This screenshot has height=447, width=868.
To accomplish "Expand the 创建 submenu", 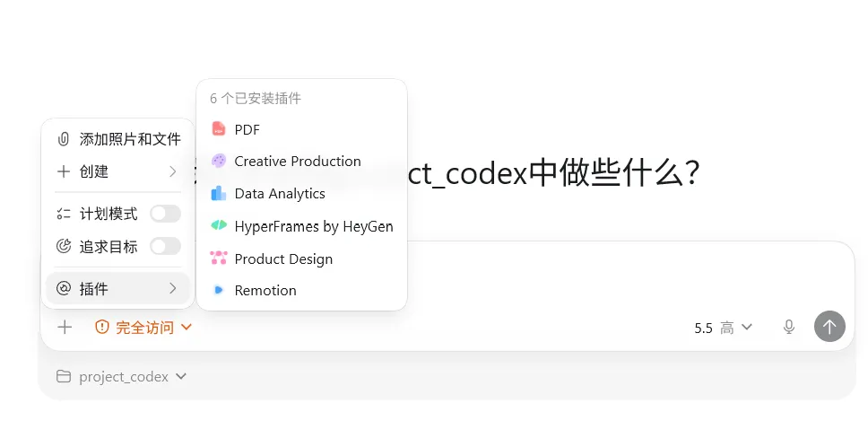I will 117,171.
